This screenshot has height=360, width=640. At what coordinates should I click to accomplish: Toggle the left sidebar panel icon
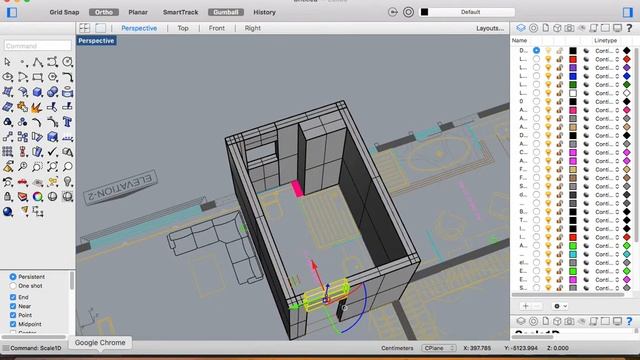(x=12, y=12)
